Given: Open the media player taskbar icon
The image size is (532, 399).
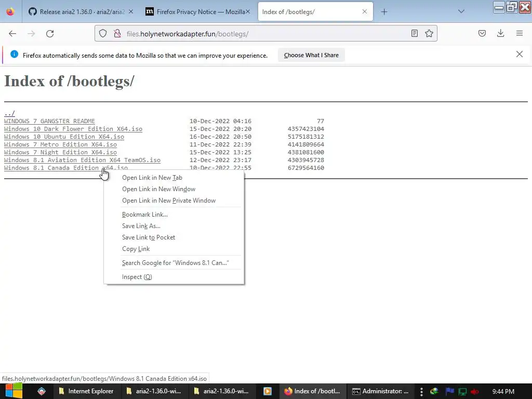Looking at the screenshot, I should point(268,391).
